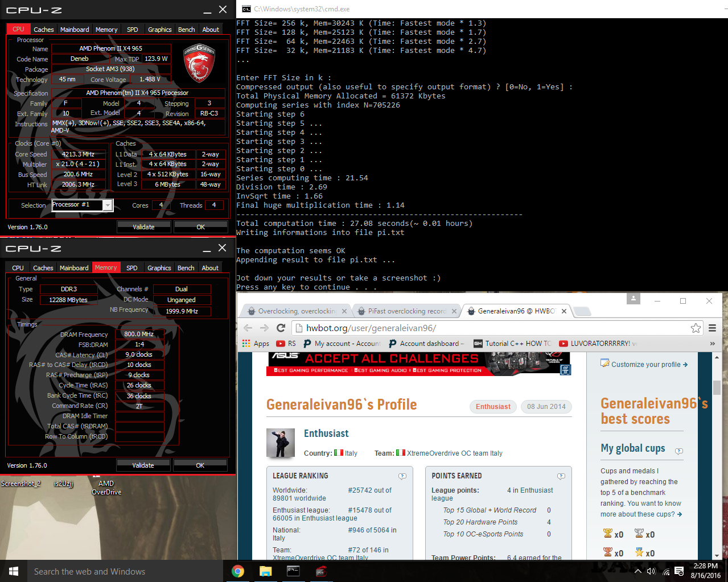
Task: Open the Apps bookmark shortcut
Action: pos(256,344)
